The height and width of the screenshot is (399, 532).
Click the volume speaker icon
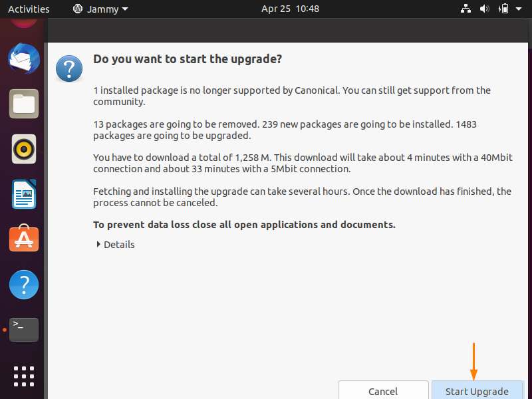pos(485,9)
